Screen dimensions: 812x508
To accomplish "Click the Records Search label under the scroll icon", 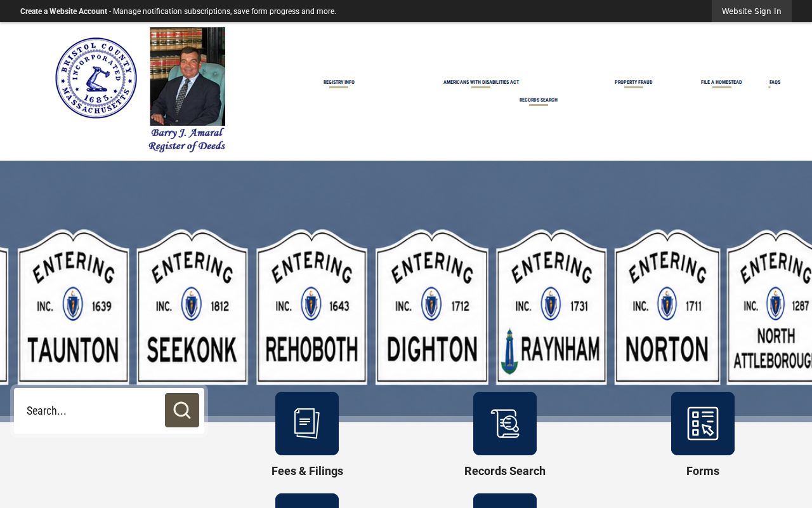I will (x=505, y=471).
